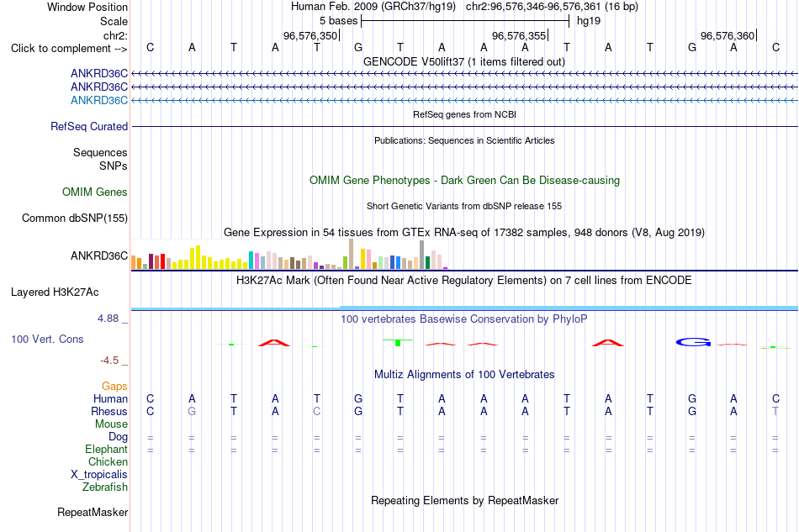Image resolution: width=799 pixels, height=532 pixels.
Task: Click the chr2: ruler label
Action: pyautogui.click(x=115, y=35)
